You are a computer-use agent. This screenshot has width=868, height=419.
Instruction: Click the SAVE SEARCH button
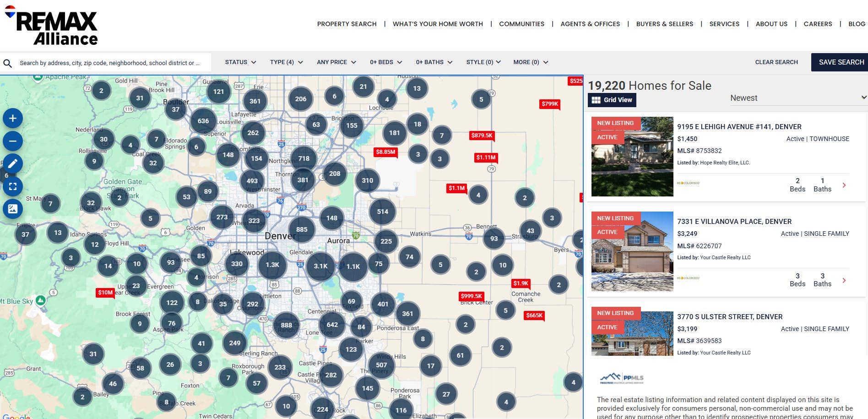click(840, 62)
